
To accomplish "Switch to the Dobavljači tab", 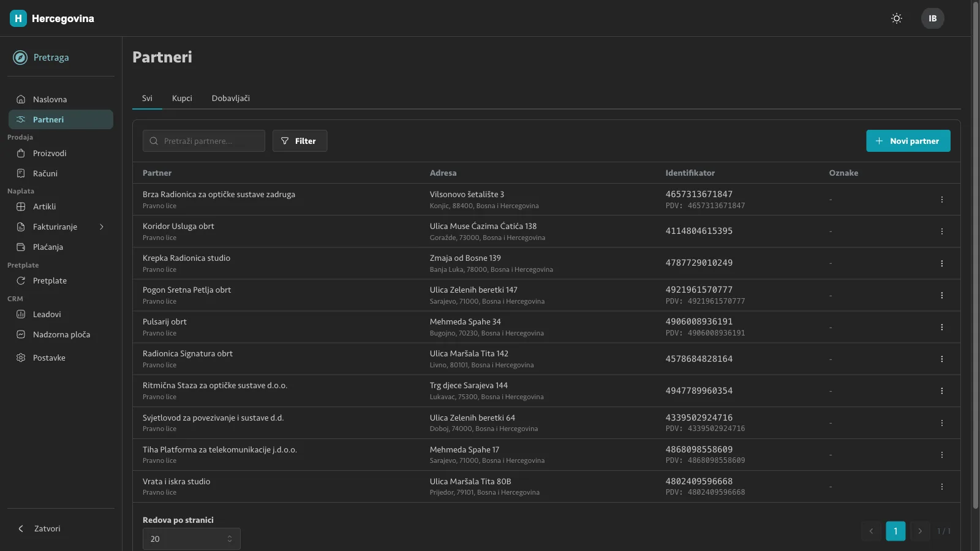I will (231, 98).
